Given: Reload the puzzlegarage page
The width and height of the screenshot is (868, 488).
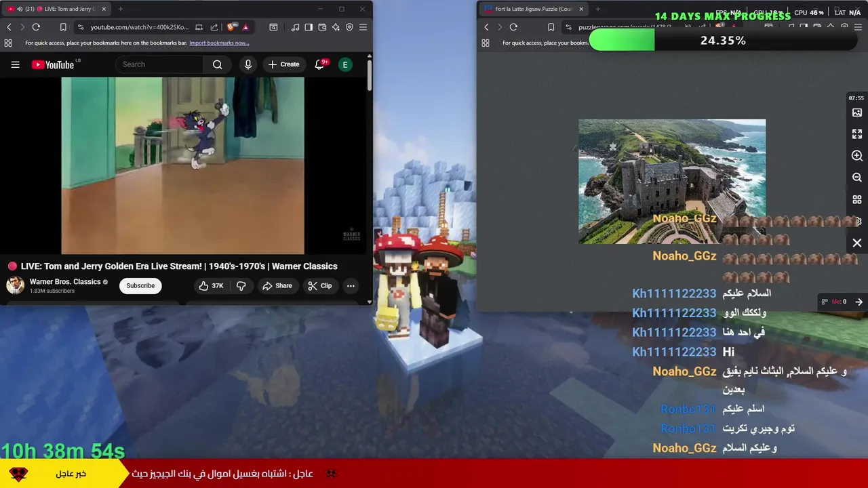Looking at the screenshot, I should (513, 27).
